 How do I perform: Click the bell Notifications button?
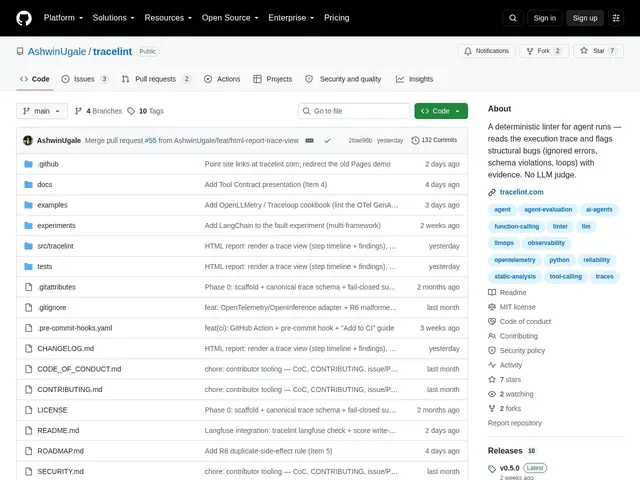tap(486, 51)
